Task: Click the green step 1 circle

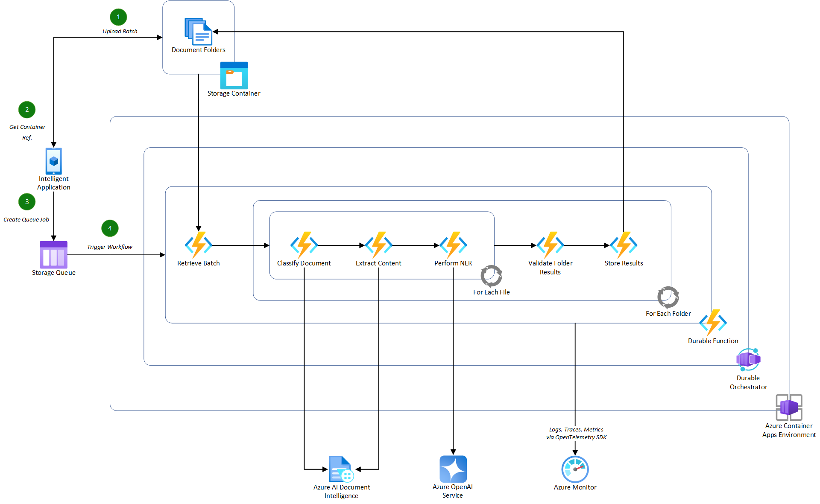Action: (118, 17)
